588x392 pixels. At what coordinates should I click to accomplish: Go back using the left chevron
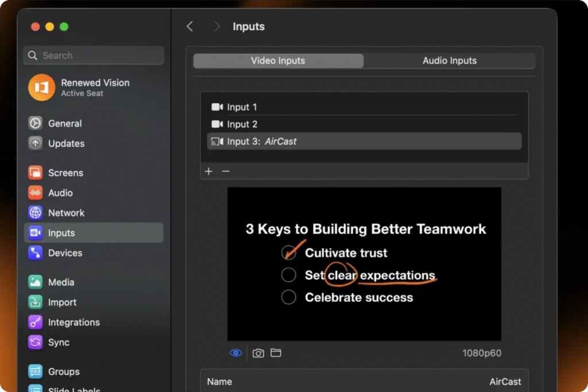[x=190, y=26]
